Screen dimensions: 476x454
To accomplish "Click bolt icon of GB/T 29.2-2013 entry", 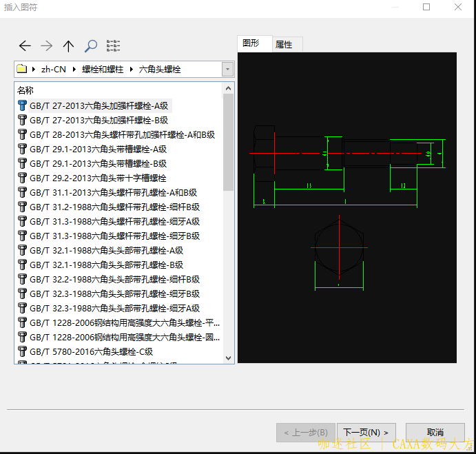I will coord(22,178).
